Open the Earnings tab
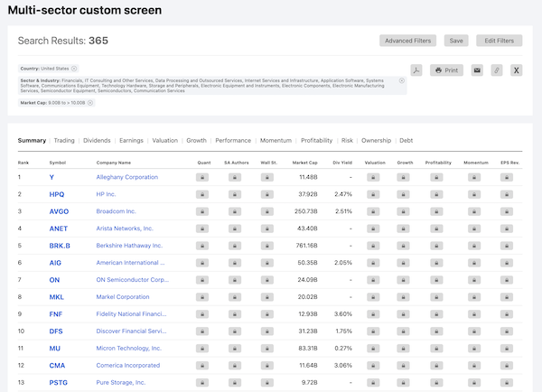Viewport: 542px width, 392px height. [x=131, y=140]
